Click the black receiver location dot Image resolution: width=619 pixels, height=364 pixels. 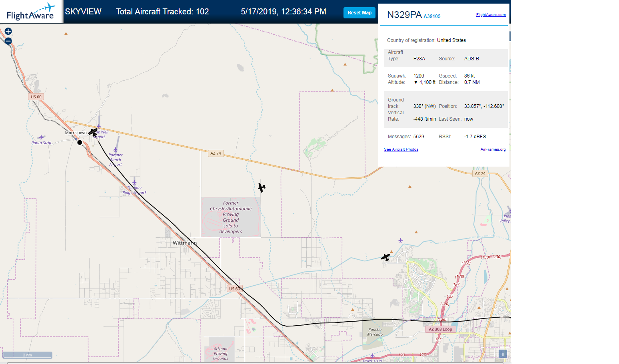(x=80, y=142)
